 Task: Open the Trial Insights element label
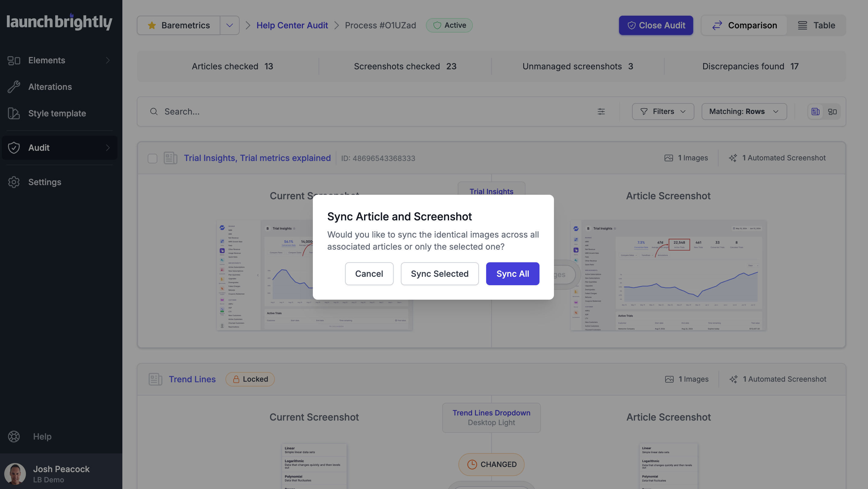pos(491,191)
